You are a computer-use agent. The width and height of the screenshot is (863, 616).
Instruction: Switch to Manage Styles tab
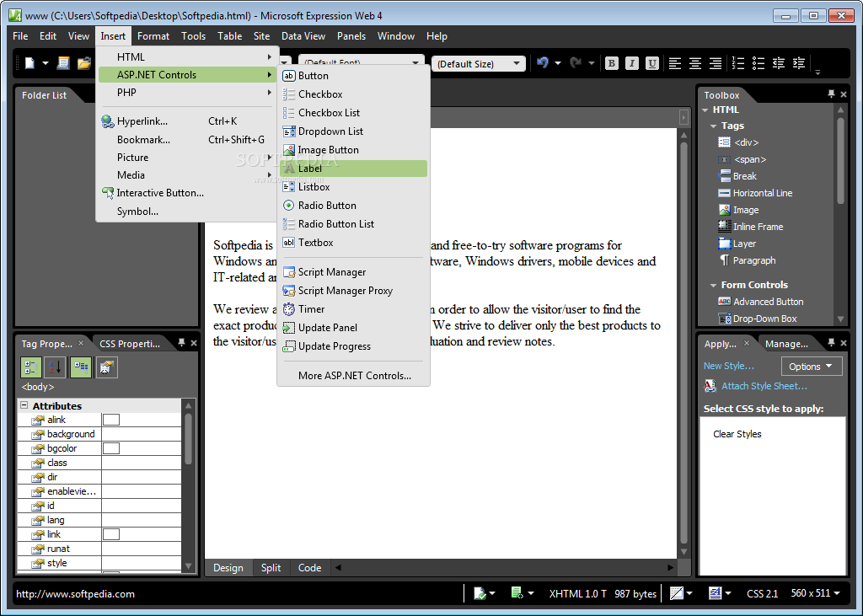[786, 344]
